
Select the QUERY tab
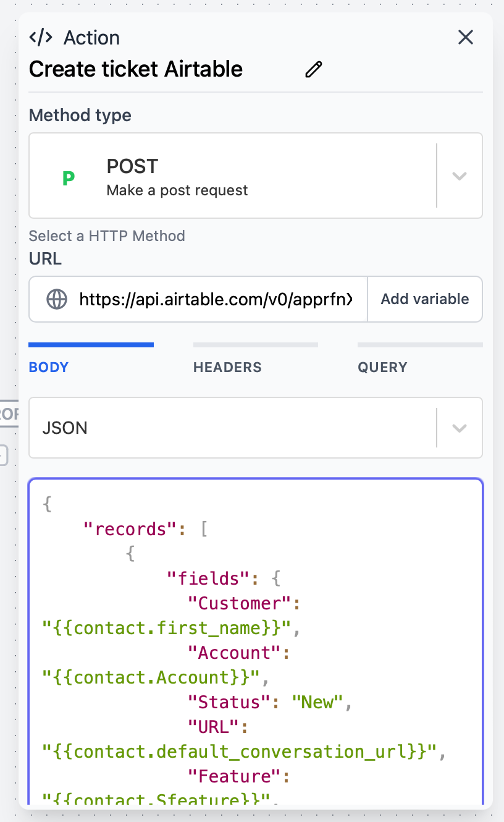click(382, 367)
